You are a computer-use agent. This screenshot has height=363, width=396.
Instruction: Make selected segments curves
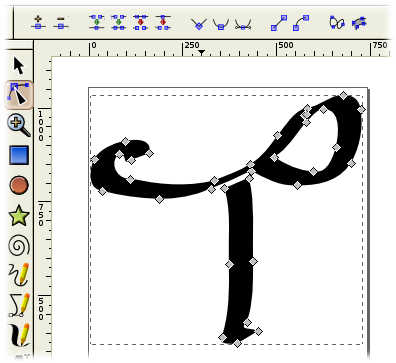point(301,22)
